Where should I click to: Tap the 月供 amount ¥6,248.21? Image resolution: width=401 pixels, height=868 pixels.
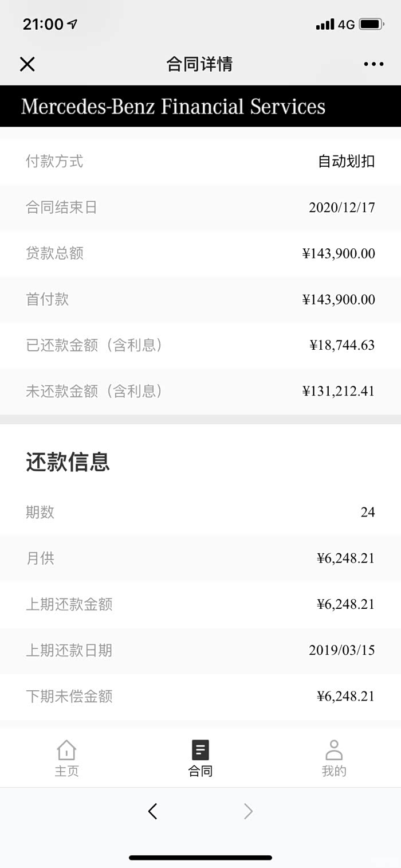pyautogui.click(x=345, y=558)
